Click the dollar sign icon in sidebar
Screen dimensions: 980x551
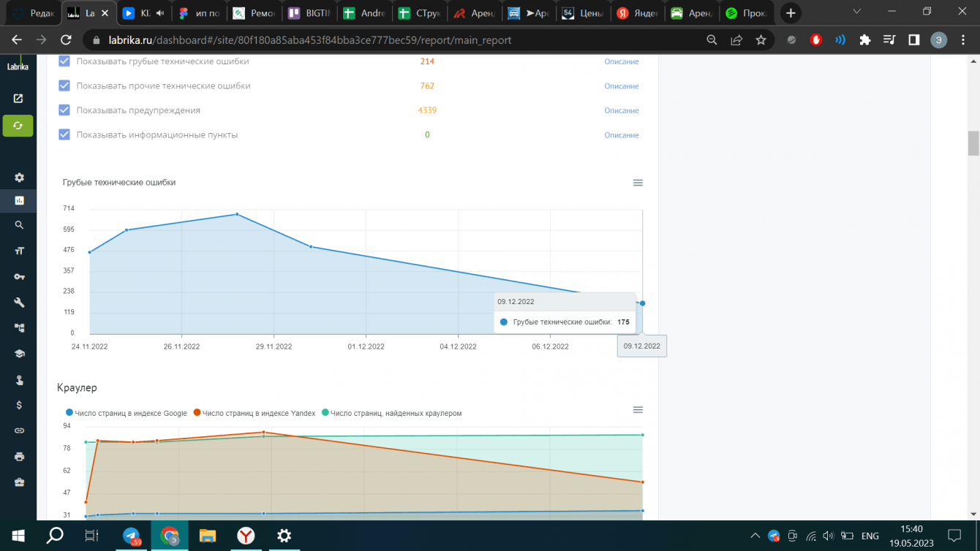coord(19,405)
